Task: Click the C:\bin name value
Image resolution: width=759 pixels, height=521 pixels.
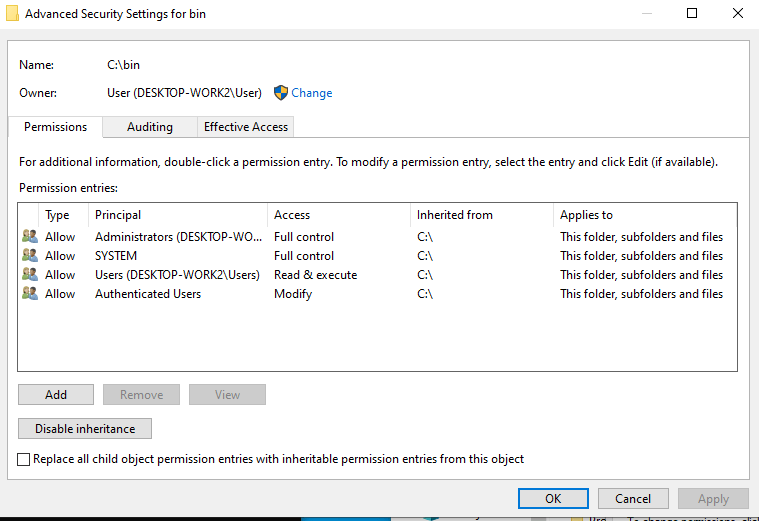Action: click(x=123, y=65)
